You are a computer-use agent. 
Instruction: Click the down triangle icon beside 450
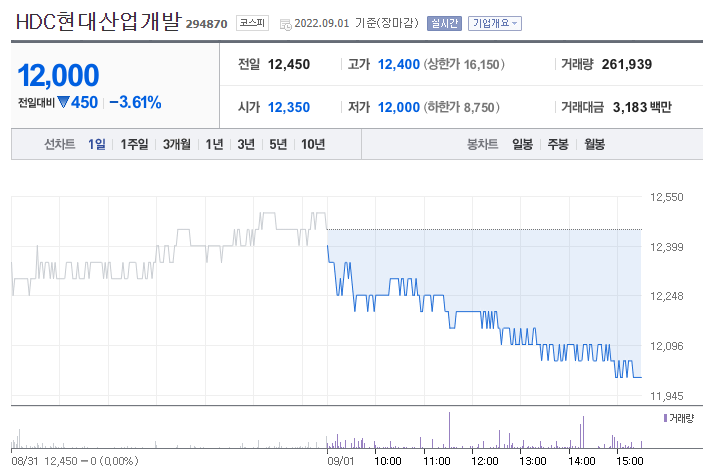click(63, 102)
